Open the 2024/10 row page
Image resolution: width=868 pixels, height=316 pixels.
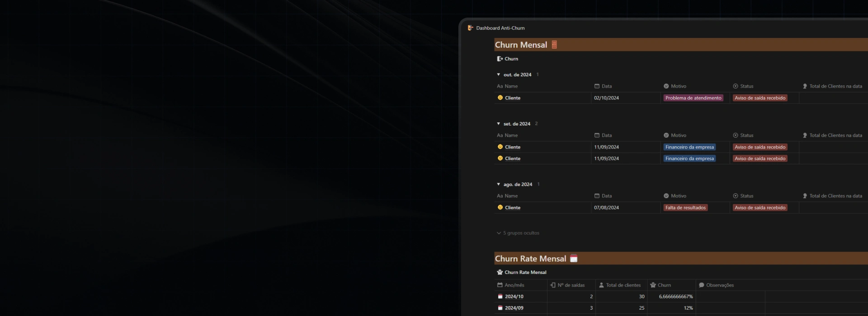tap(514, 297)
